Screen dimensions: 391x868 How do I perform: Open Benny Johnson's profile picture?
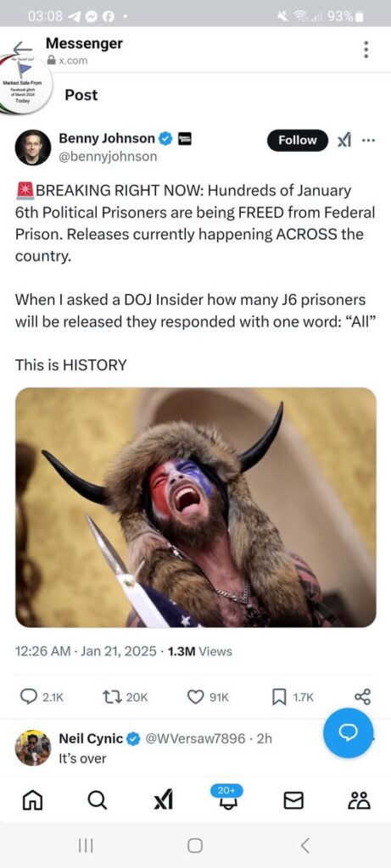[x=33, y=147]
